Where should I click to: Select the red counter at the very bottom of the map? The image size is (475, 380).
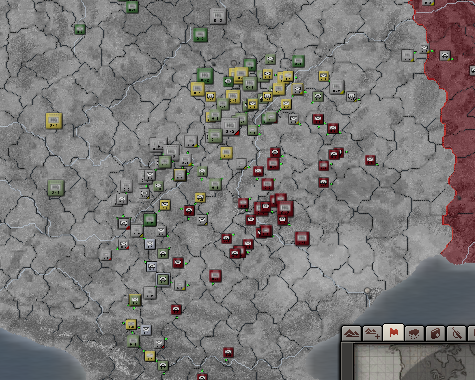click(x=202, y=377)
